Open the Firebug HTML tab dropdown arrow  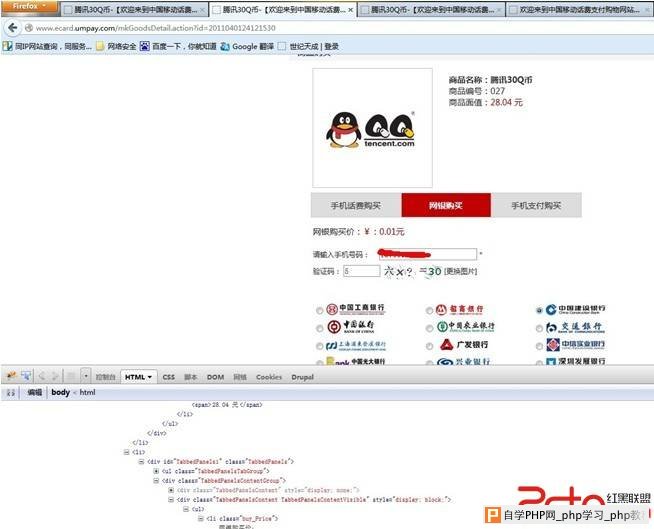(x=150, y=377)
